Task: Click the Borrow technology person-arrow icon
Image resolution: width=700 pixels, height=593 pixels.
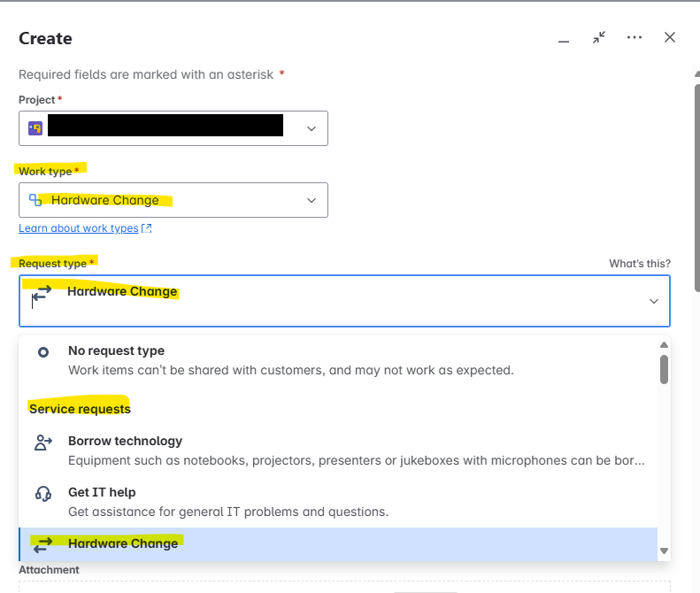Action: 43,443
